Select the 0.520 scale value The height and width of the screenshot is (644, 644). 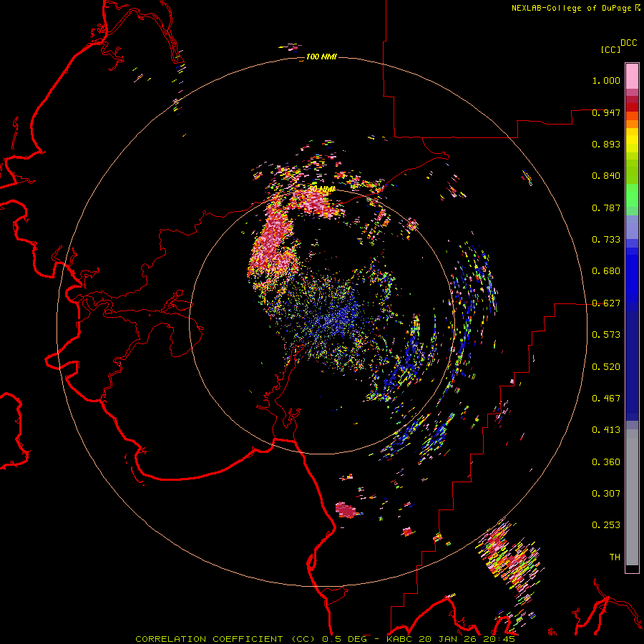tap(606, 367)
